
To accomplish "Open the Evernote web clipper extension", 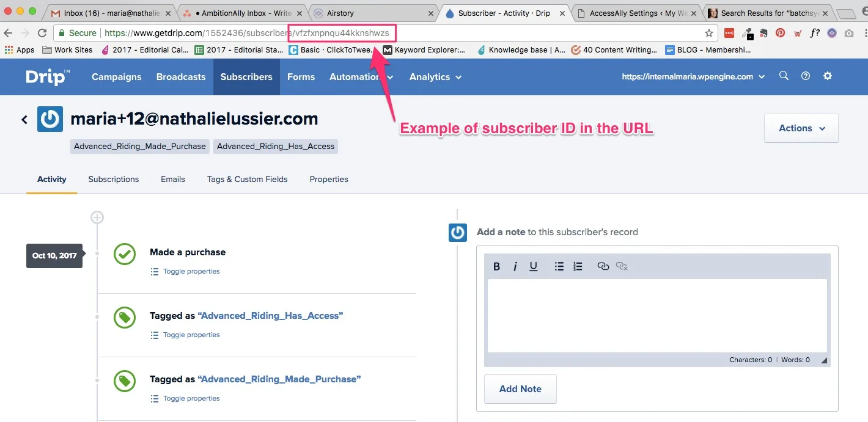I will tap(763, 33).
